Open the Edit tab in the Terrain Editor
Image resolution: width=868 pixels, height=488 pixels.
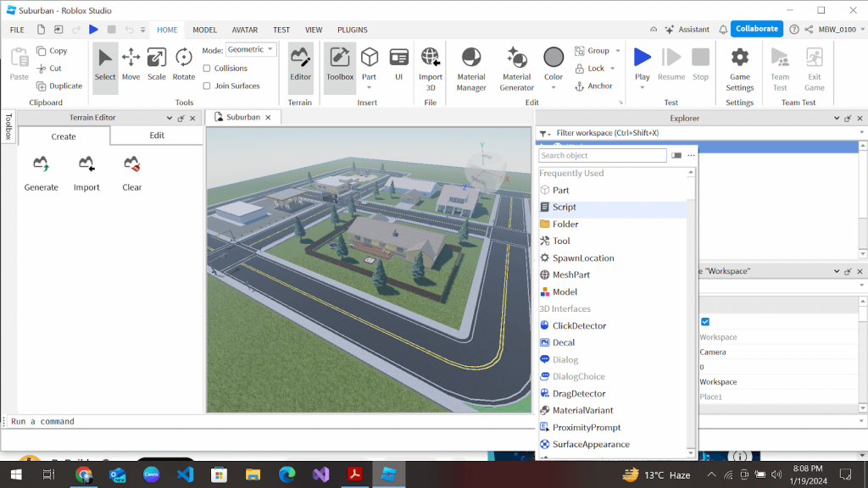(x=156, y=135)
